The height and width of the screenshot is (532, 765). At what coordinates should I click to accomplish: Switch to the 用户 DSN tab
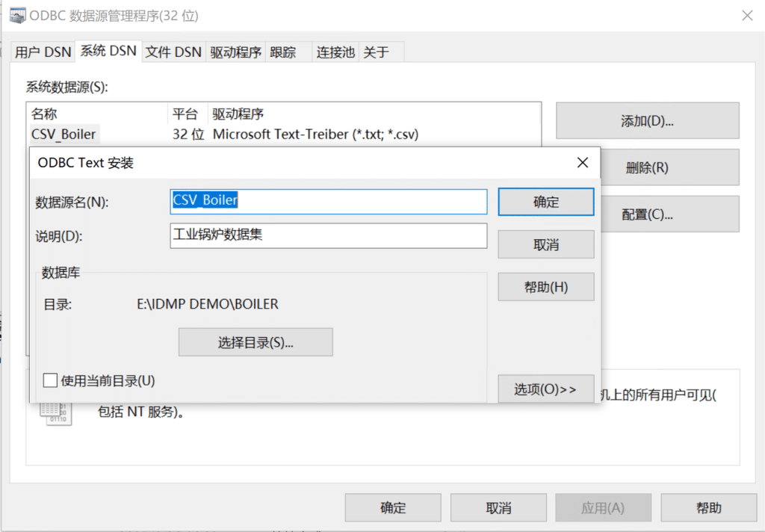43,51
